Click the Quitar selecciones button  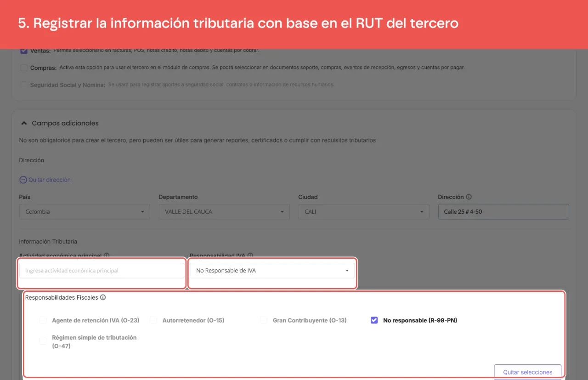click(x=528, y=372)
